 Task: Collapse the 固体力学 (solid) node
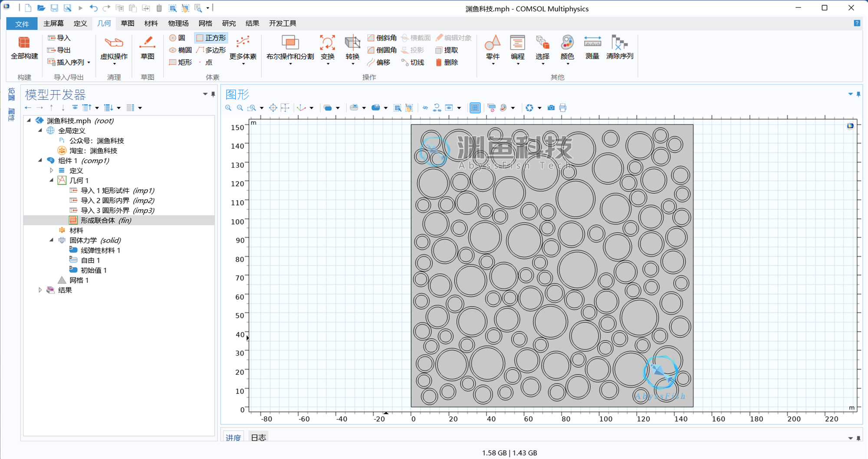pos(52,240)
